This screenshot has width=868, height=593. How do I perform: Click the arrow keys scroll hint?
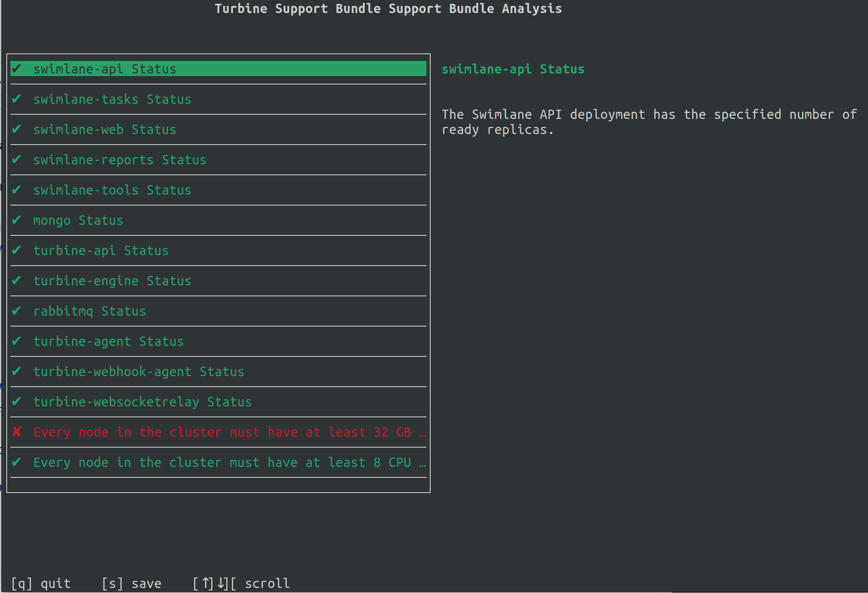[241, 583]
